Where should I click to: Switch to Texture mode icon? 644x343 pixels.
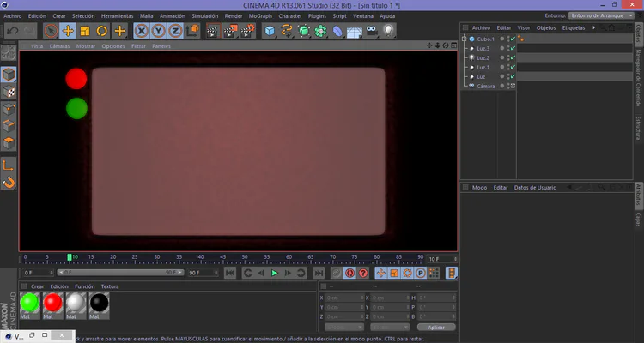(x=9, y=92)
